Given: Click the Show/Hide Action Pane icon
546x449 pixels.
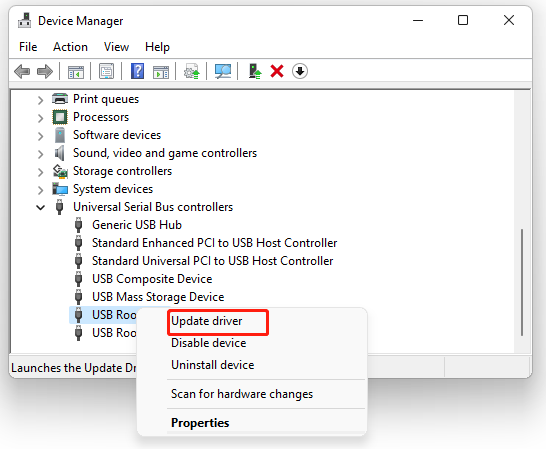Looking at the screenshot, I should pyautogui.click(x=161, y=72).
